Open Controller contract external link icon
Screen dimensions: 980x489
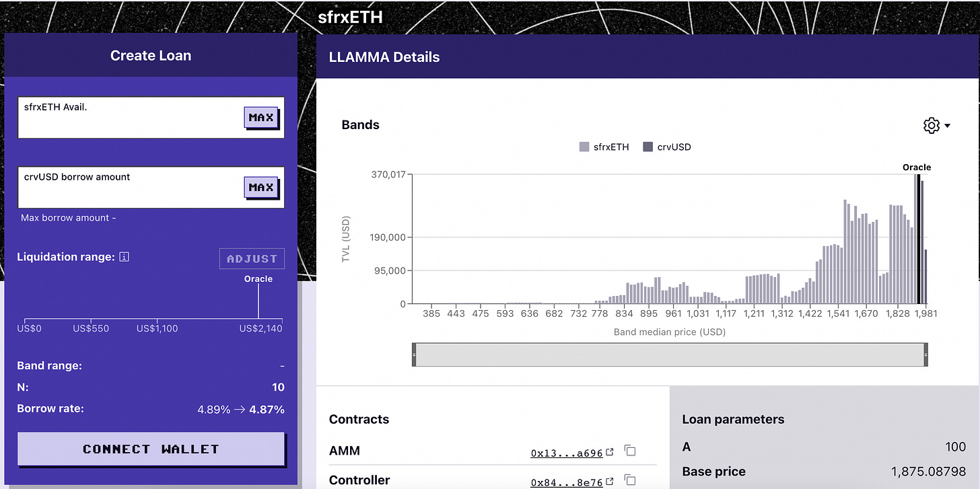pyautogui.click(x=610, y=481)
